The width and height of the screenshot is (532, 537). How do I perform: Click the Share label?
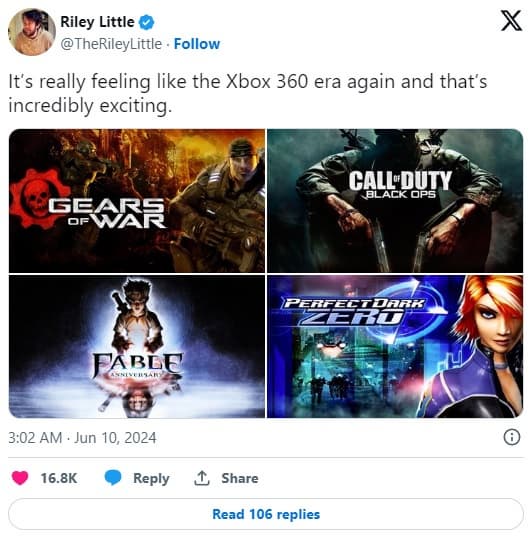pos(240,478)
